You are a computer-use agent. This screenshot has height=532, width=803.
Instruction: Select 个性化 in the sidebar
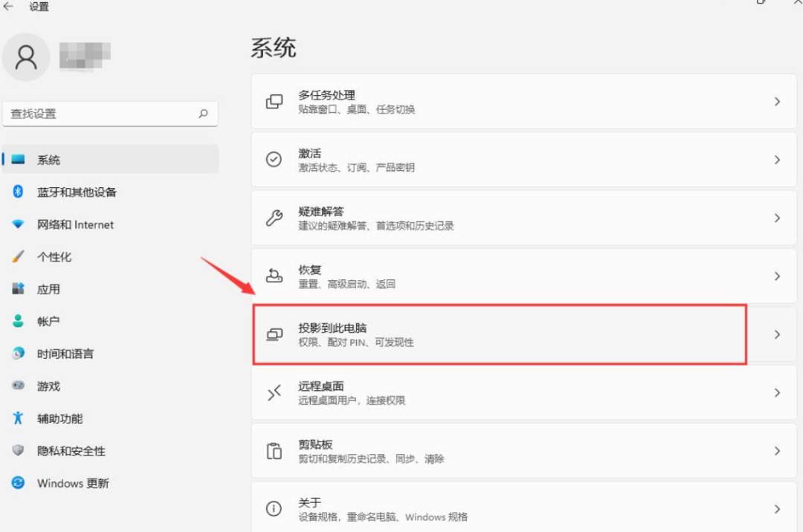click(x=54, y=256)
